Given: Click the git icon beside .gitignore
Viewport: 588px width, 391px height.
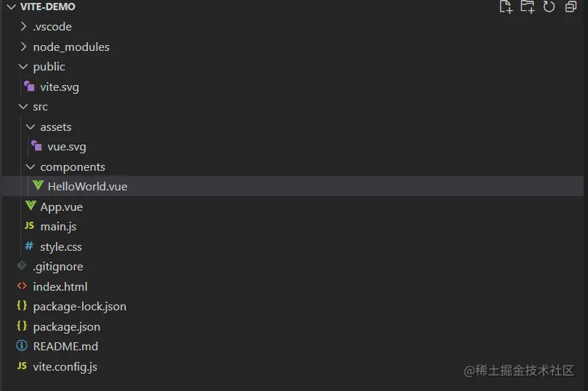Looking at the screenshot, I should tap(22, 266).
